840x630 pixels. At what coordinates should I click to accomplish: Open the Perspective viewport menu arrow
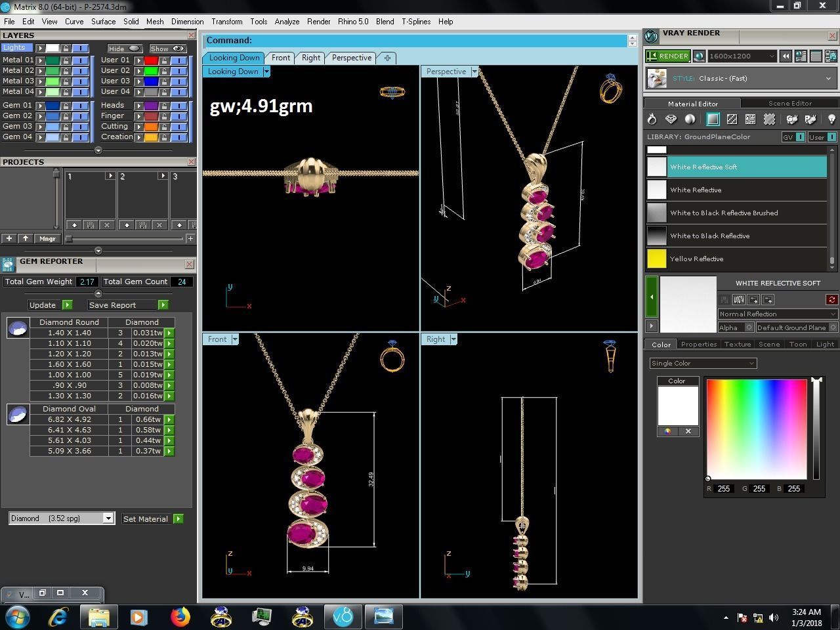[474, 72]
